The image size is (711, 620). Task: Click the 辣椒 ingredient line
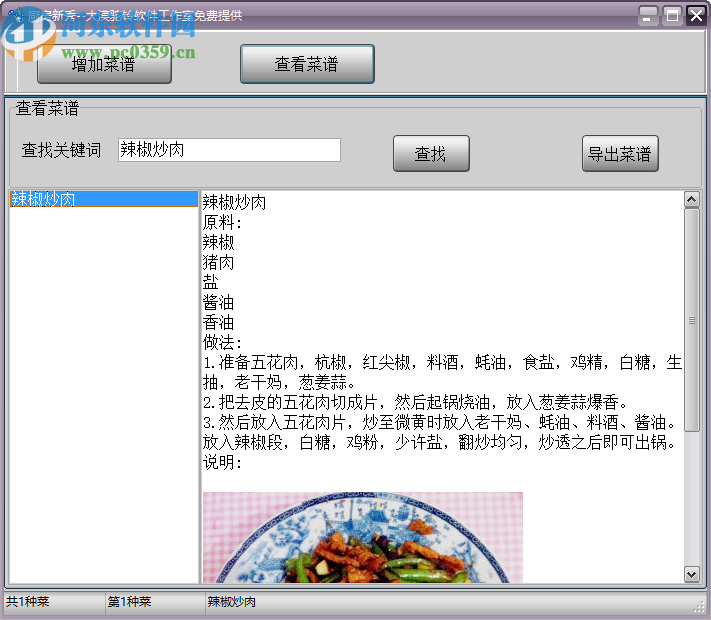pos(218,243)
